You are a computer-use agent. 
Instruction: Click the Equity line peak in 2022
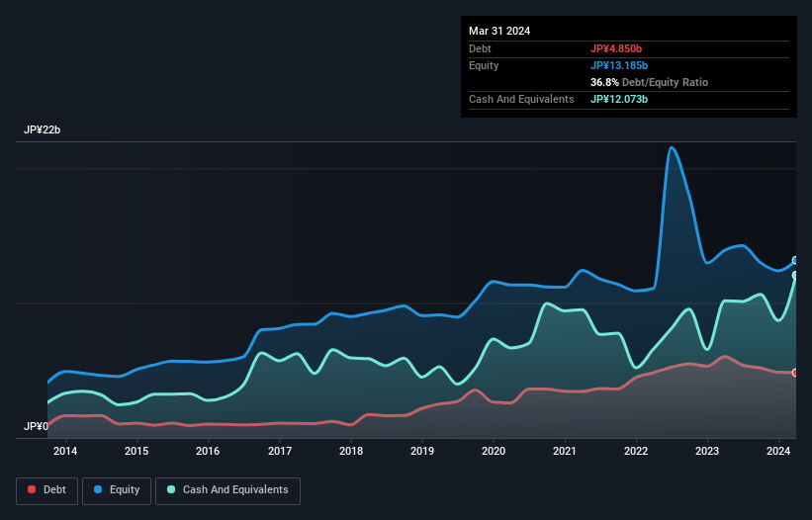[672, 148]
